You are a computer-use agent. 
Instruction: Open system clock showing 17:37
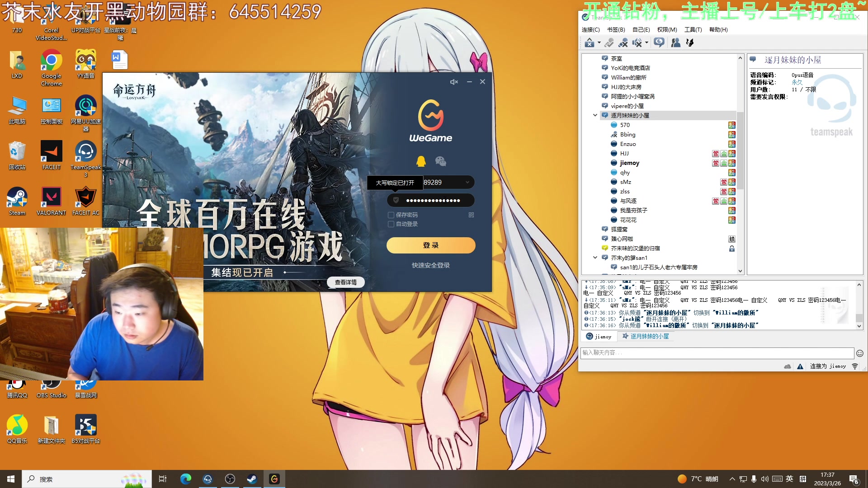[827, 479]
